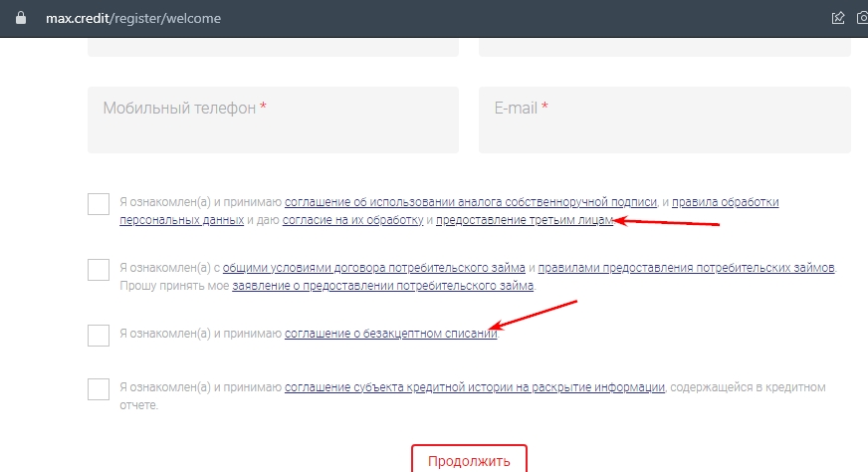Follow the согласие на их обработку link
The height and width of the screenshot is (472, 868).
[353, 219]
